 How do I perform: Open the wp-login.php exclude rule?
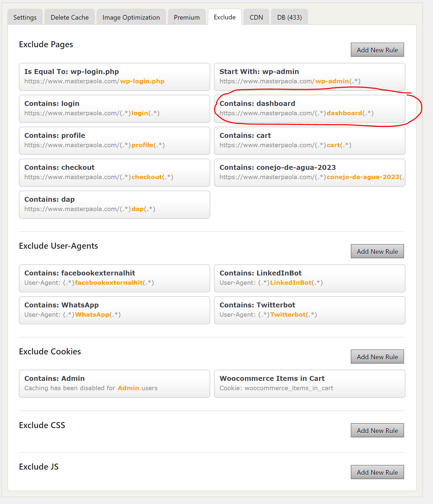[114, 77]
